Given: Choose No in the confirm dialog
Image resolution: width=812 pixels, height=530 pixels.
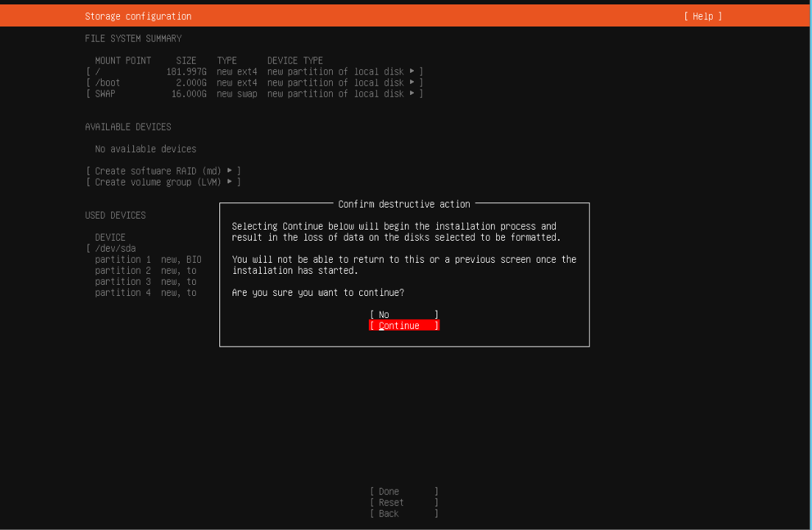Looking at the screenshot, I should click(404, 315).
